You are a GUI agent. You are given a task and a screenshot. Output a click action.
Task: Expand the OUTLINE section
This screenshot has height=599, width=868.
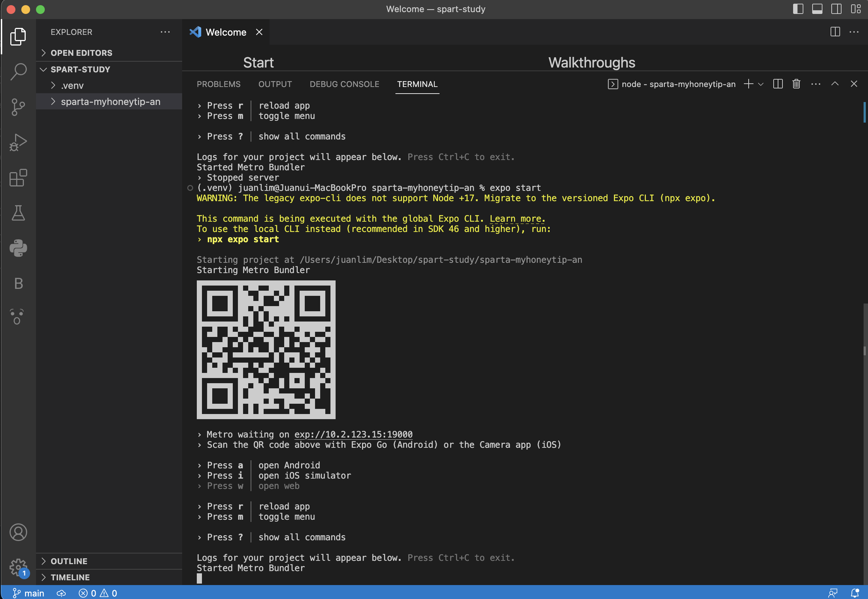[109, 561]
